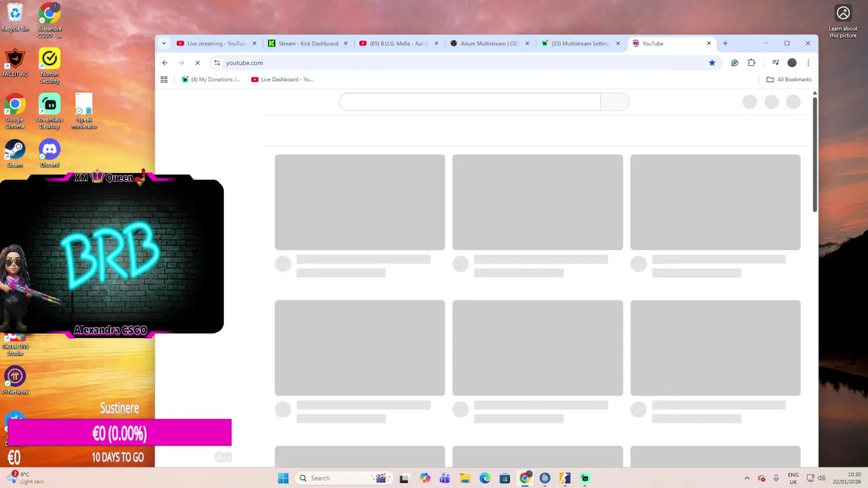Open Microsoft Teams in taskbar
The image size is (868, 488).
click(444, 478)
